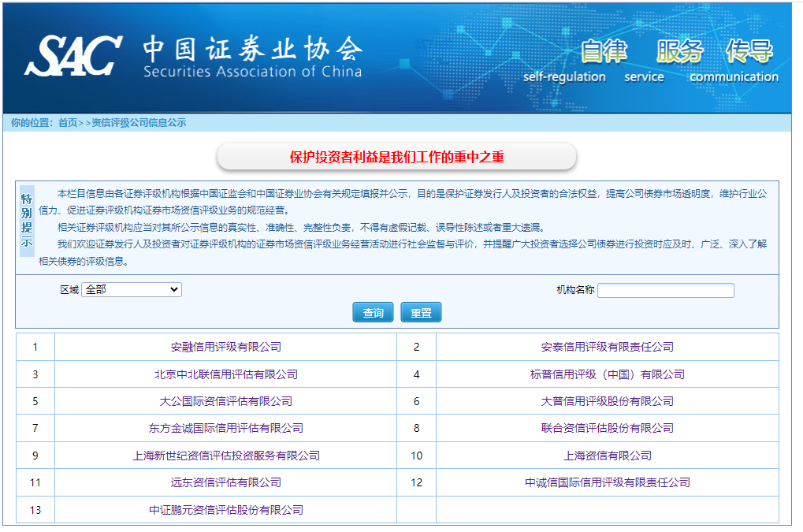Click row number 4 cell
This screenshot has width=803, height=532.
click(x=416, y=374)
